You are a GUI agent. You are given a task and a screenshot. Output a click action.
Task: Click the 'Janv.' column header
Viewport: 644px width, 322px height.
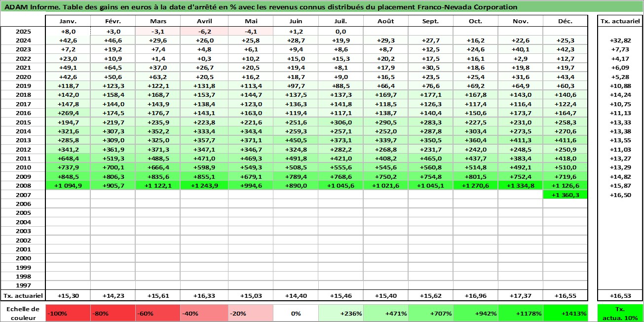click(x=68, y=21)
